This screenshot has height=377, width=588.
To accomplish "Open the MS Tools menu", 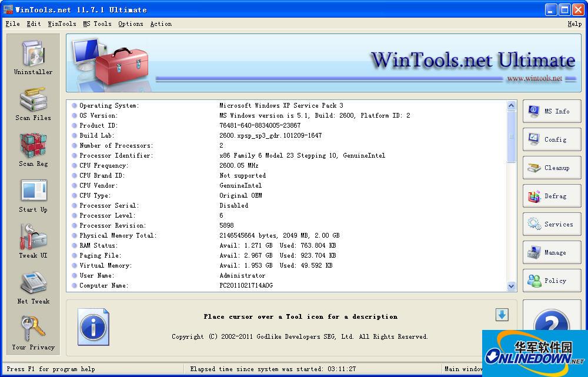I will coord(97,24).
